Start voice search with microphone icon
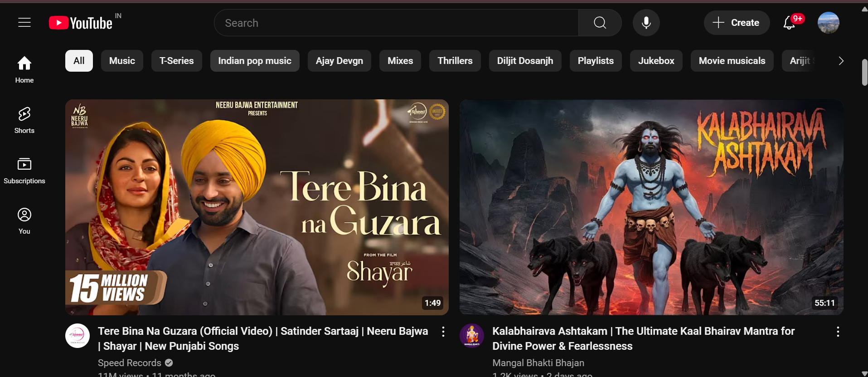The width and height of the screenshot is (868, 377). pos(646,23)
